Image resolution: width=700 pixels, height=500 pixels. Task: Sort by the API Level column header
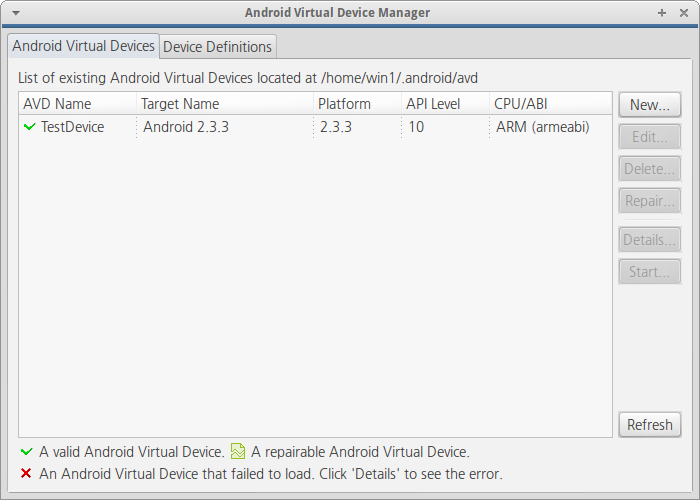pyautogui.click(x=446, y=104)
